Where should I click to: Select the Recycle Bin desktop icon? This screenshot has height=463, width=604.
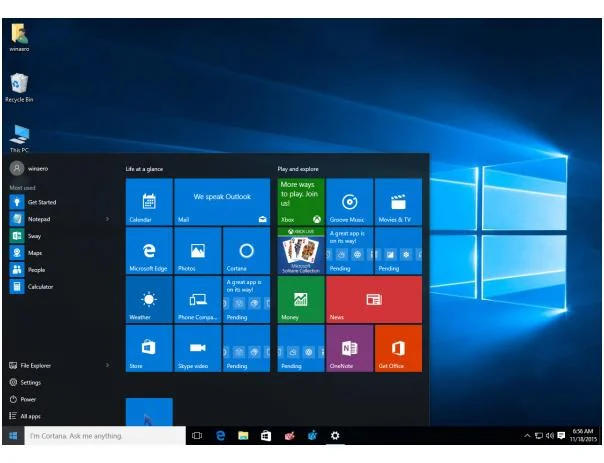[19, 88]
